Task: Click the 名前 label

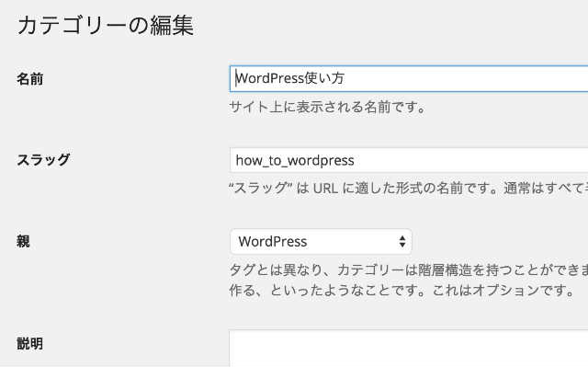Action: tap(30, 79)
